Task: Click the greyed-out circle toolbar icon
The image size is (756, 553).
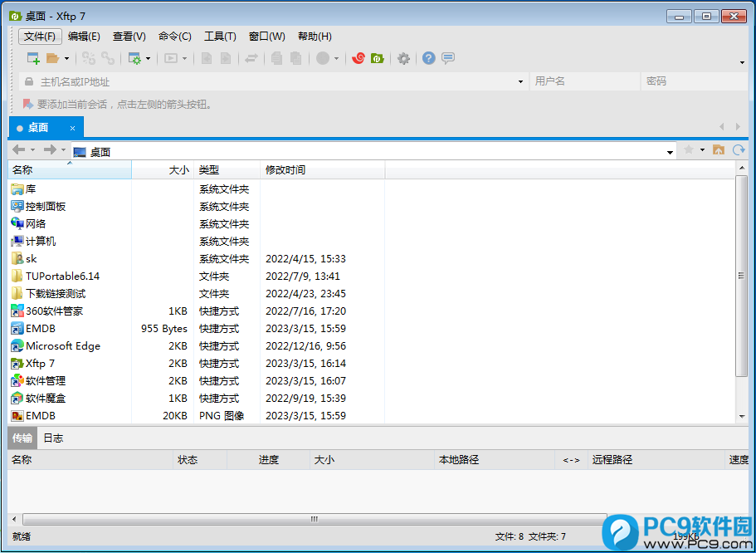Action: point(323,58)
